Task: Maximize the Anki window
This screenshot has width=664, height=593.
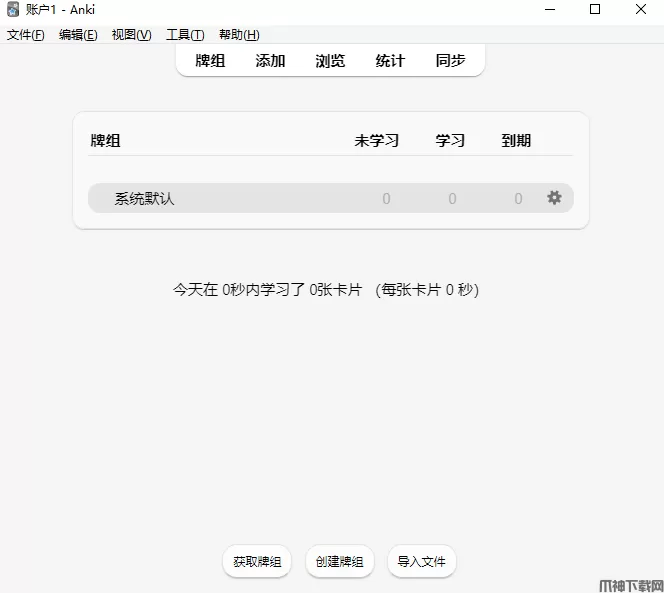Action: pyautogui.click(x=595, y=9)
